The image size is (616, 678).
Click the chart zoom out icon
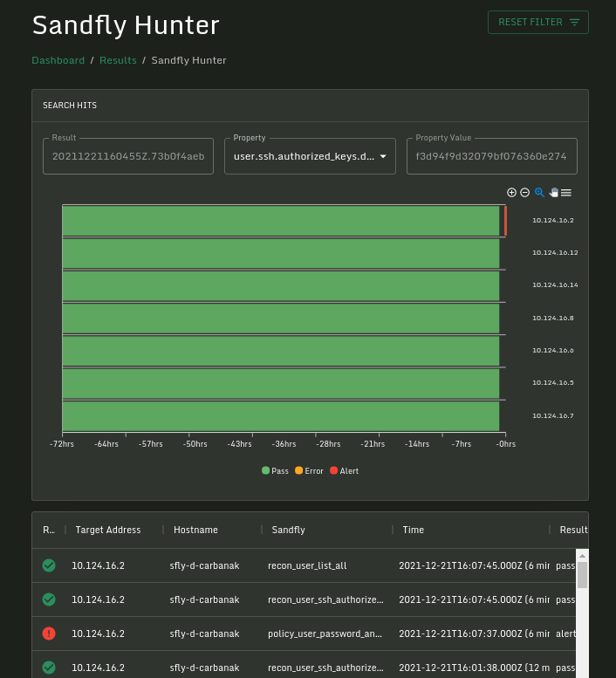point(524,193)
